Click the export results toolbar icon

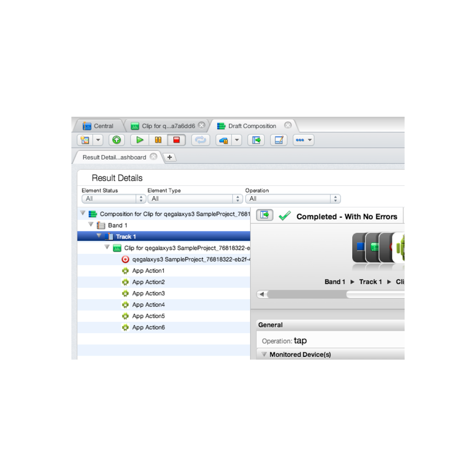tap(256, 140)
